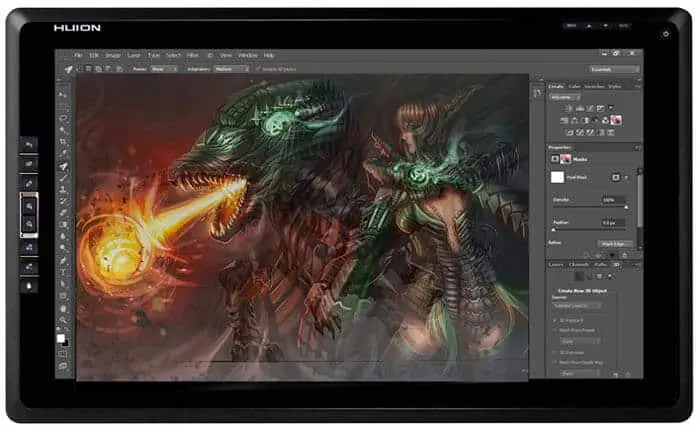Screen dimensions: 700x432
Task: Toggle Quick Mask mode in toolbox
Action: coord(63,354)
